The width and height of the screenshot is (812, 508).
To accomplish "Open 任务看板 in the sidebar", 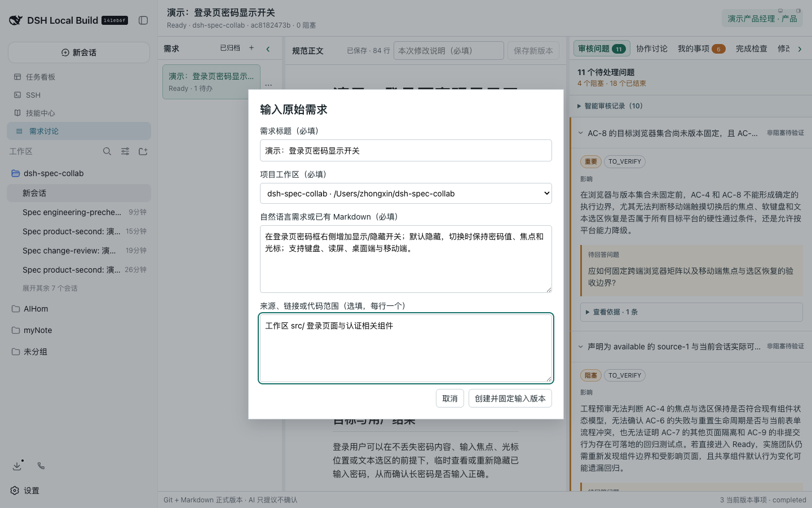I will click(79, 77).
